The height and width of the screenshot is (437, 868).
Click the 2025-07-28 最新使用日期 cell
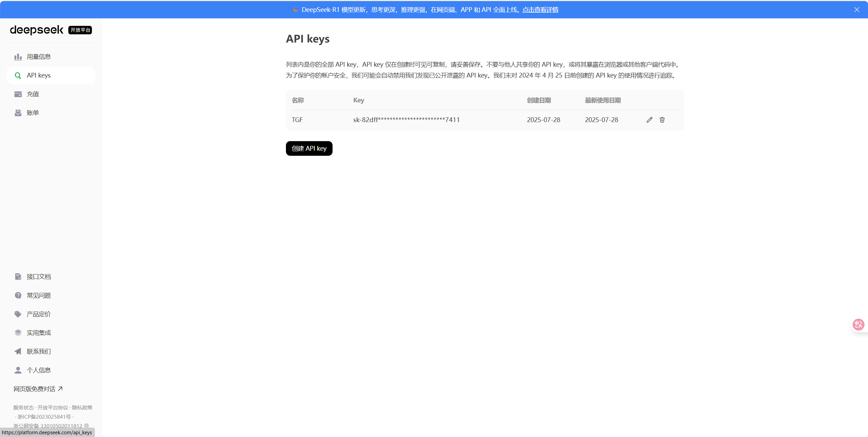(x=601, y=120)
